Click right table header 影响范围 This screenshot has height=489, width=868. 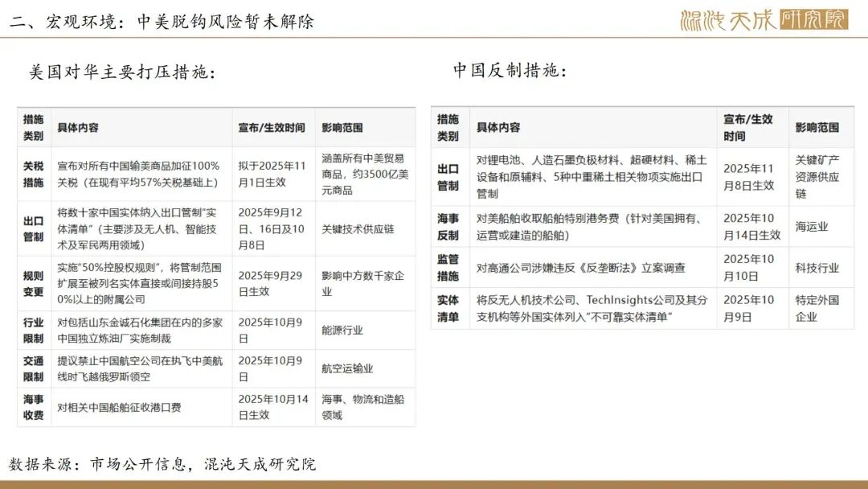coord(821,127)
